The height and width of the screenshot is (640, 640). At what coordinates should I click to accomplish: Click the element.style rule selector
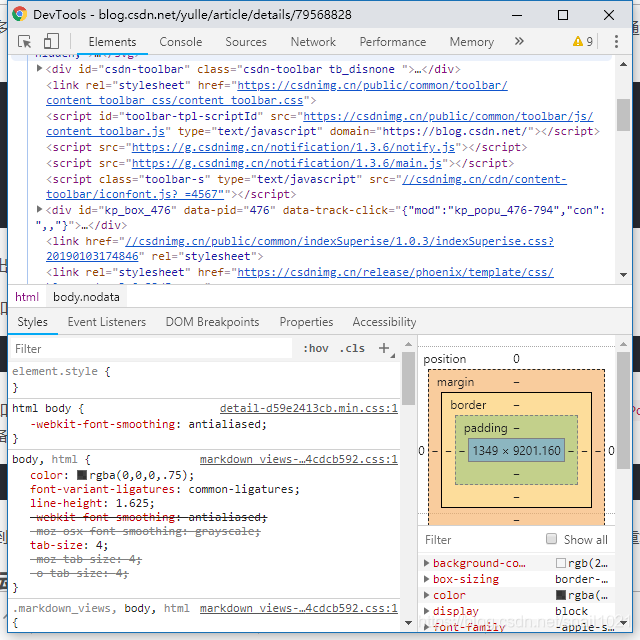tap(55, 371)
